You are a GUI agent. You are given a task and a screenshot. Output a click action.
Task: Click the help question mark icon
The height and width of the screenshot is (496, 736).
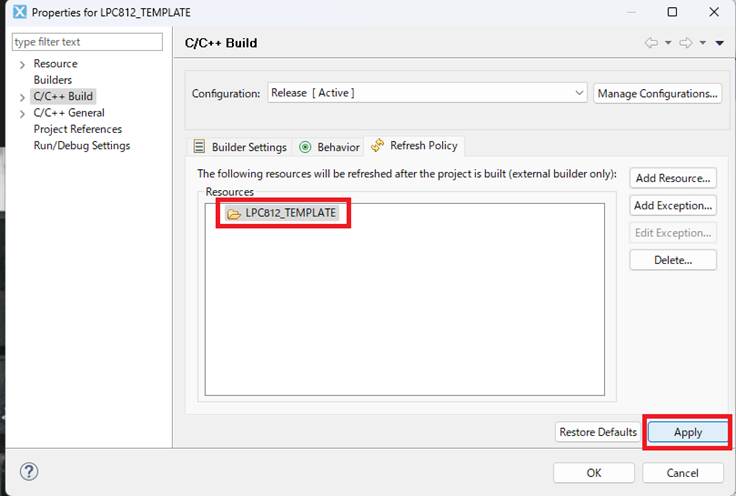click(29, 471)
